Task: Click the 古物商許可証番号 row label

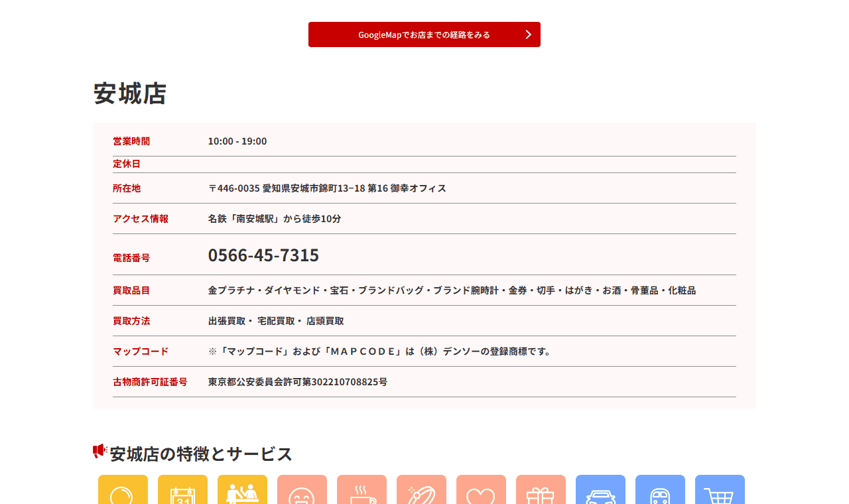Action: pos(150,382)
